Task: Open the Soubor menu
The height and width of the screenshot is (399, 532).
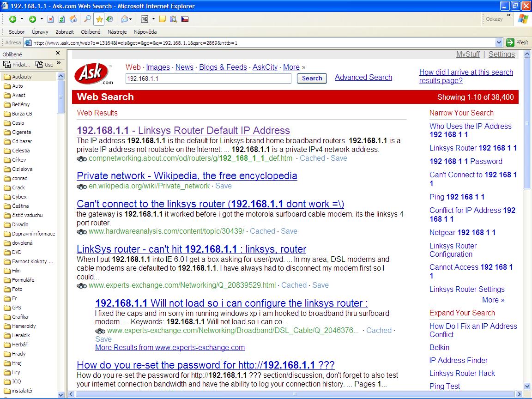Action: [x=17, y=32]
